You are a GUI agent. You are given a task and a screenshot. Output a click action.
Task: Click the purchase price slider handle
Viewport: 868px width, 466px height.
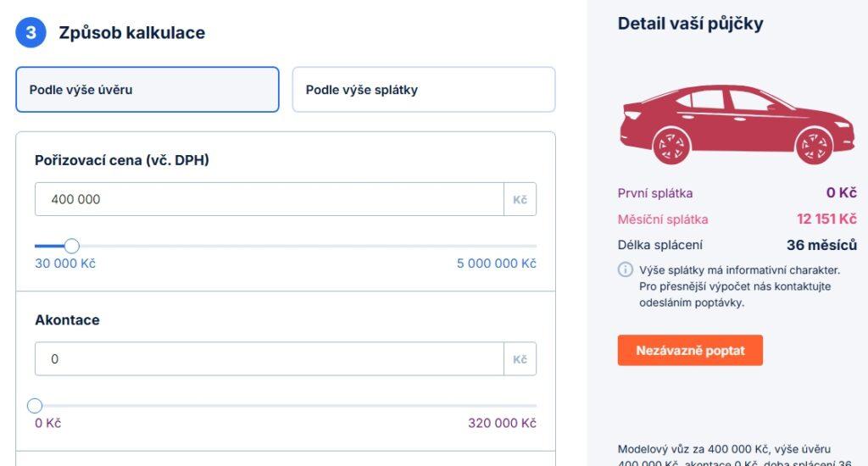click(x=72, y=246)
